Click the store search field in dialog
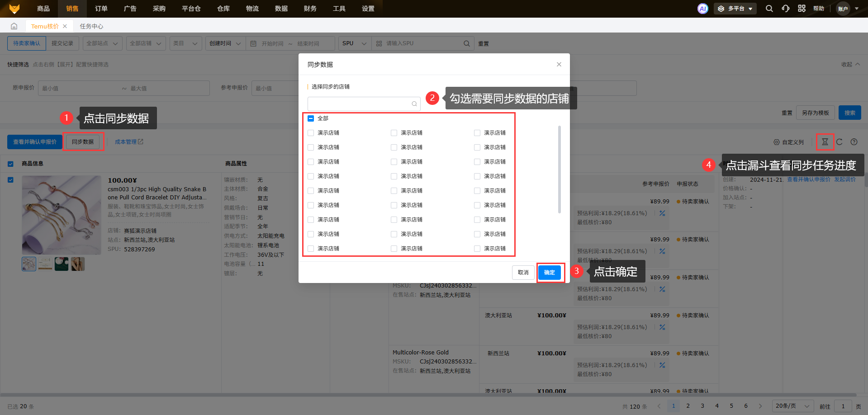The height and width of the screenshot is (415, 868). pos(360,104)
